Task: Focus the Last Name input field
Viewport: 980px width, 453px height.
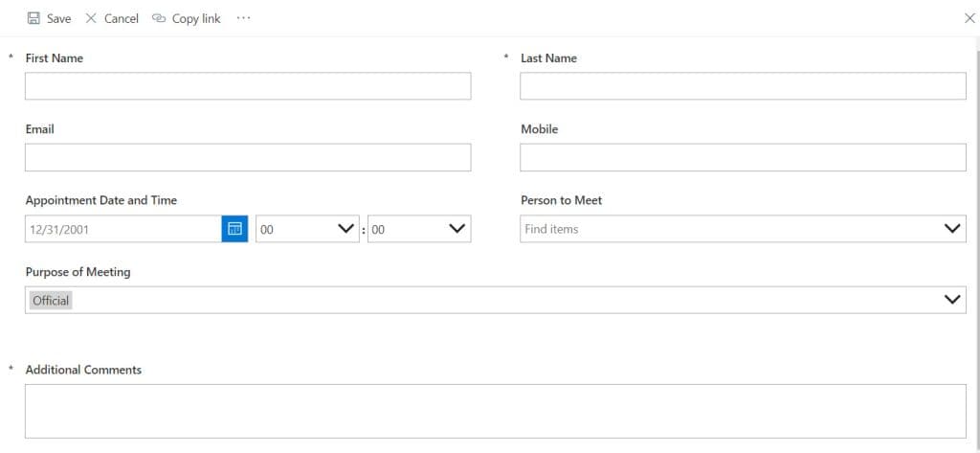Action: coord(743,86)
